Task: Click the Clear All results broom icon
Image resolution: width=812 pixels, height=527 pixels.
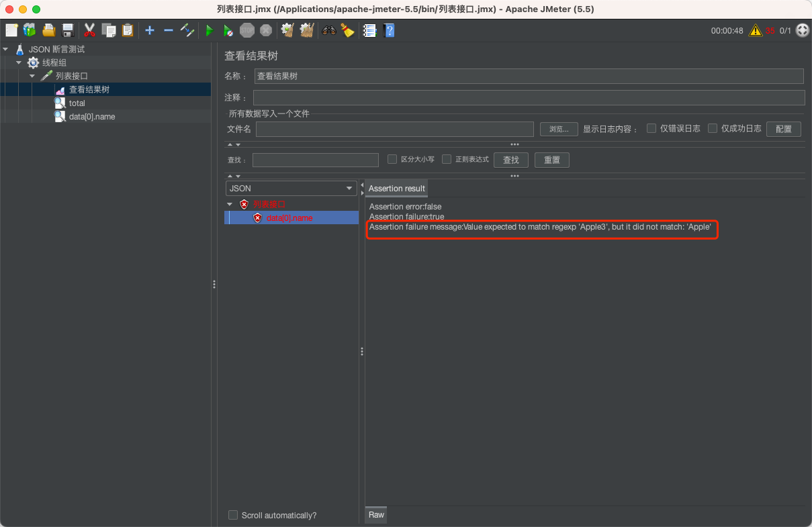Action: click(x=307, y=30)
